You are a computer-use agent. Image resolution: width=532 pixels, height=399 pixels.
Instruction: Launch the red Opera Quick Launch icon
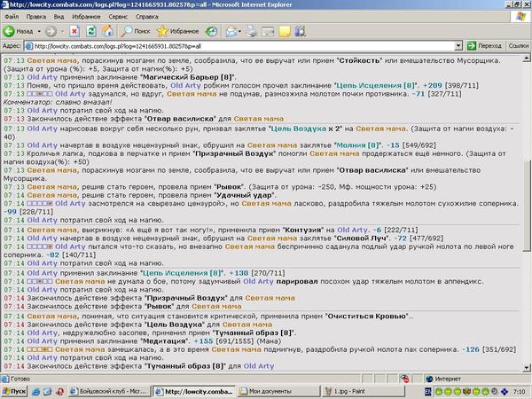59,392
